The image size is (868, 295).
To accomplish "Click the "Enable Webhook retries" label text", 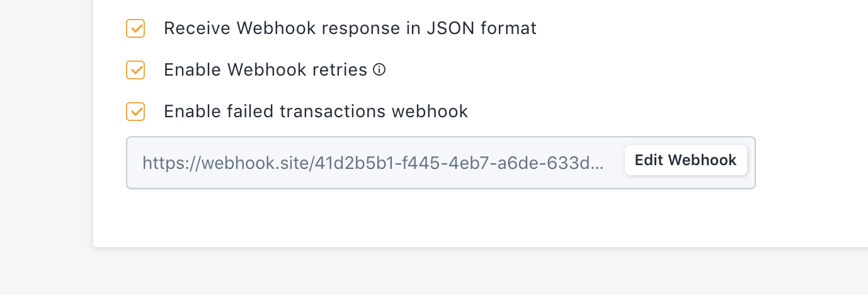I will point(266,70).
